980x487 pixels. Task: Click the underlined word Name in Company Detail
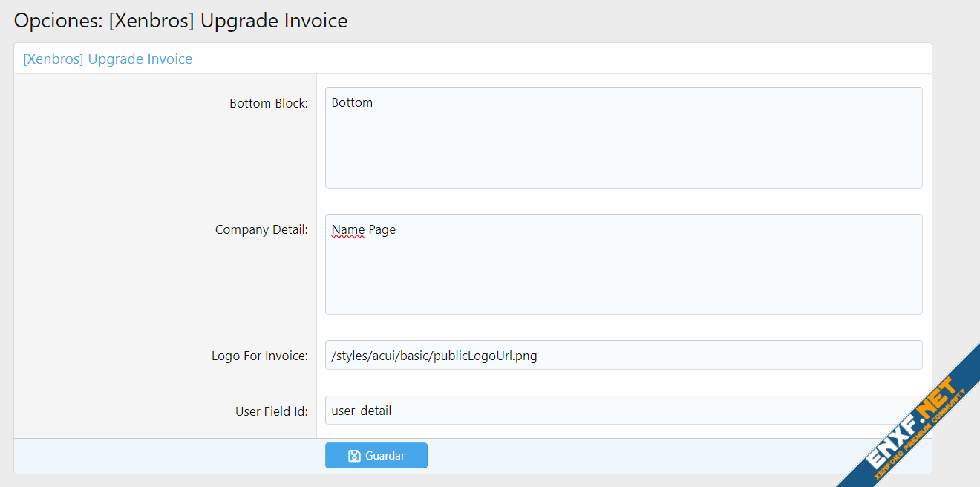347,229
